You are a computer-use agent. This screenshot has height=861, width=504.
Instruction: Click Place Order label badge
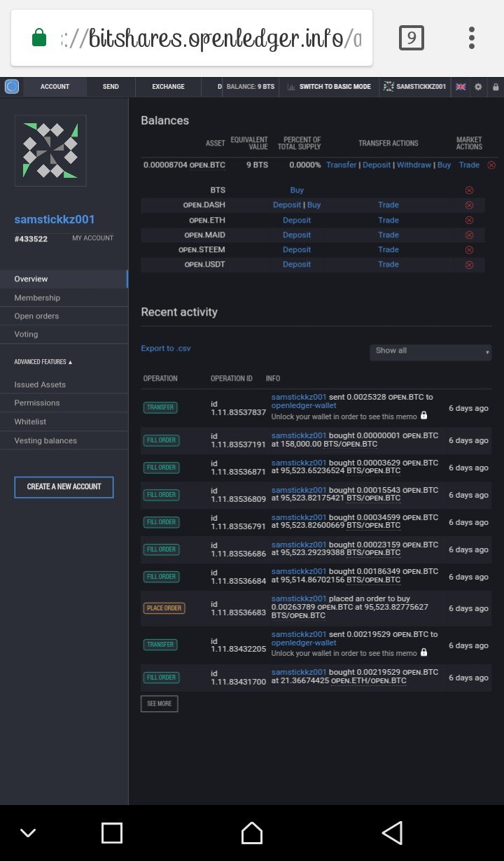click(164, 608)
